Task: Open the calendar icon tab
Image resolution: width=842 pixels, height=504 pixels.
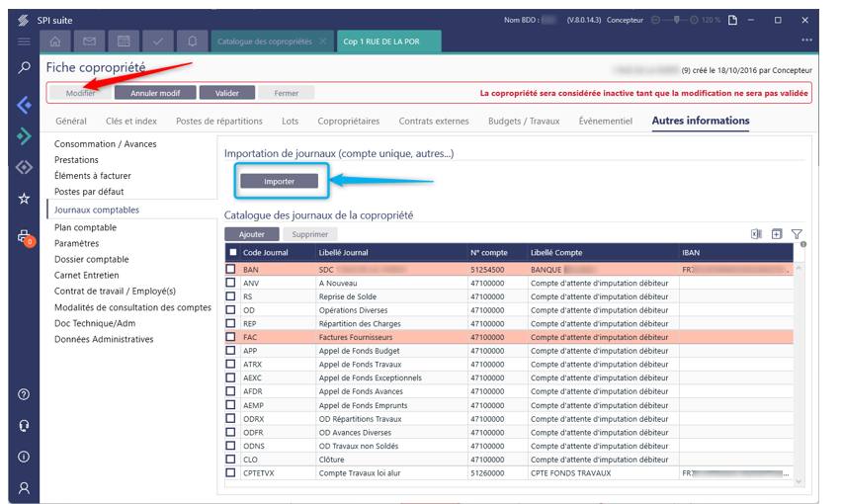Action: (124, 42)
